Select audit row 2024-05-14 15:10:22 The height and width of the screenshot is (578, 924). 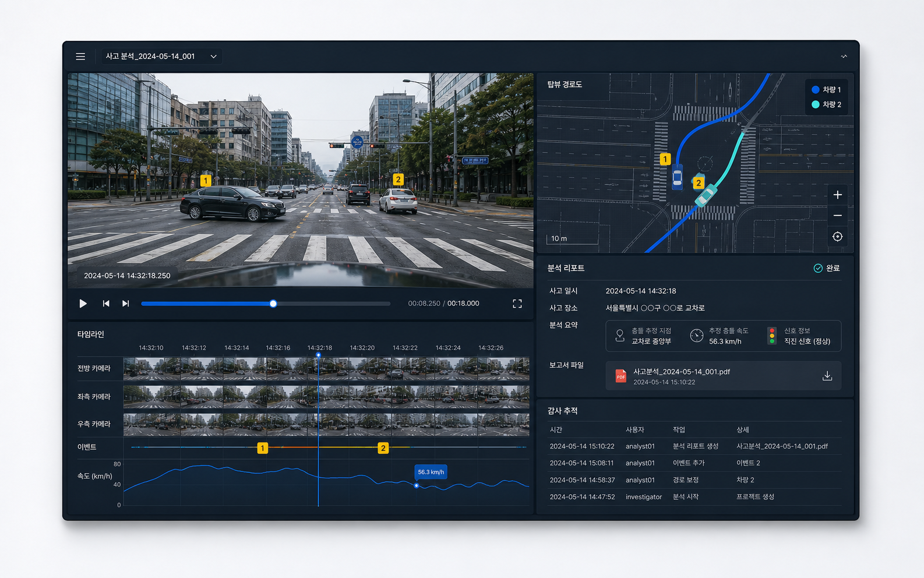point(695,446)
